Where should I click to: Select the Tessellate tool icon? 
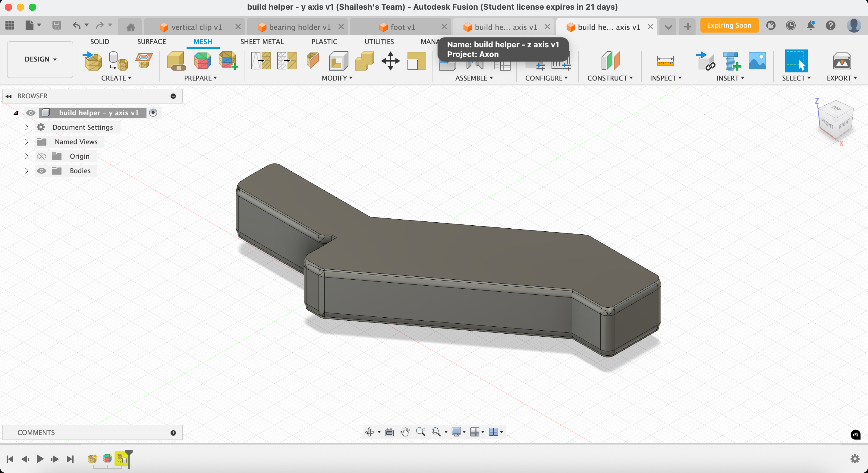118,61
